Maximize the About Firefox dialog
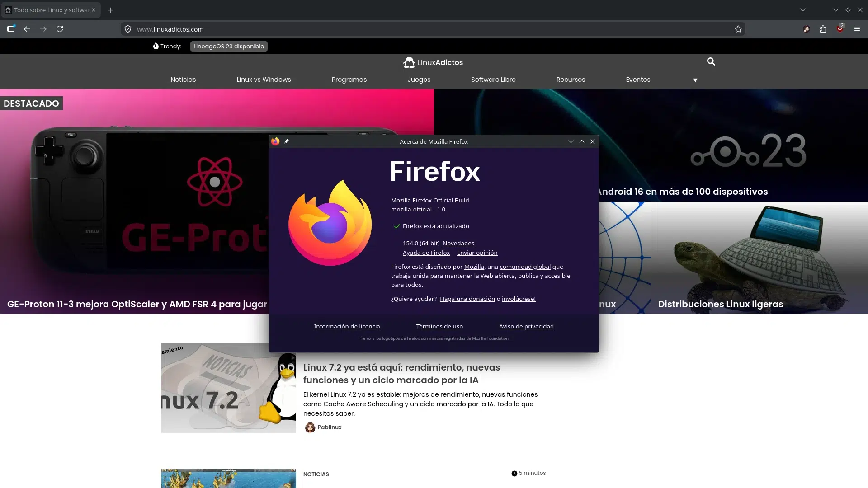868x488 pixels. (582, 141)
